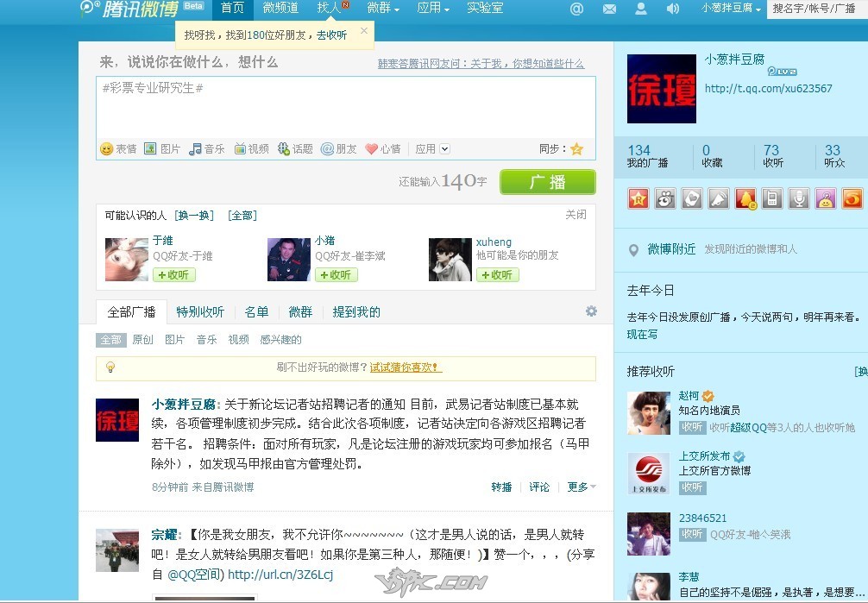Switch to the 提到我的 tab
Screen dimensions: 868x603
pyautogui.click(x=356, y=311)
